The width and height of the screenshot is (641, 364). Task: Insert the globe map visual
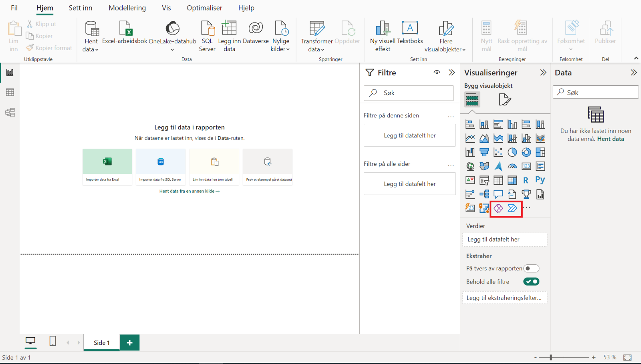[470, 166]
